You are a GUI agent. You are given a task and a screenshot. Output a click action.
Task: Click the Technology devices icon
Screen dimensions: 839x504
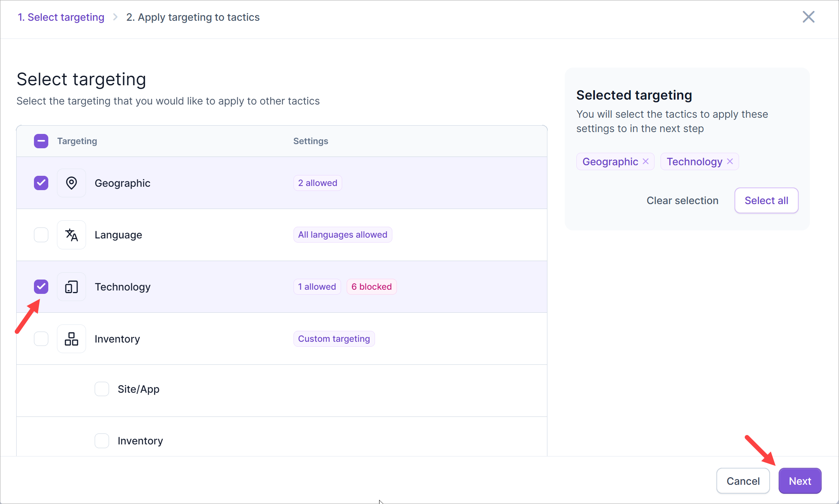click(x=71, y=287)
